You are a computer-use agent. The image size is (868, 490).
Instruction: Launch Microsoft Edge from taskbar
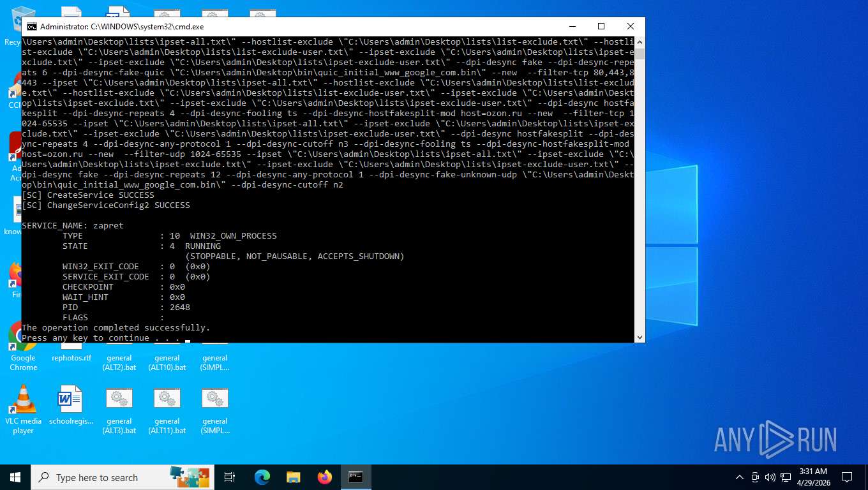pos(262,477)
